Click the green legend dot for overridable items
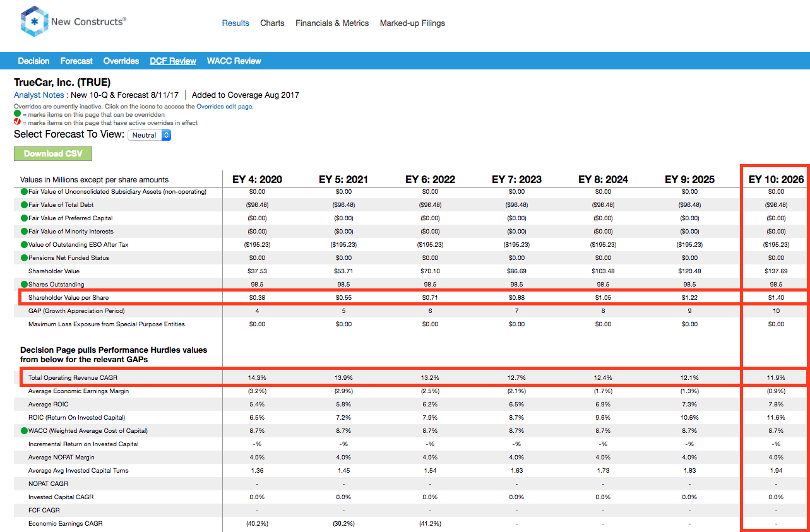 pyautogui.click(x=17, y=115)
